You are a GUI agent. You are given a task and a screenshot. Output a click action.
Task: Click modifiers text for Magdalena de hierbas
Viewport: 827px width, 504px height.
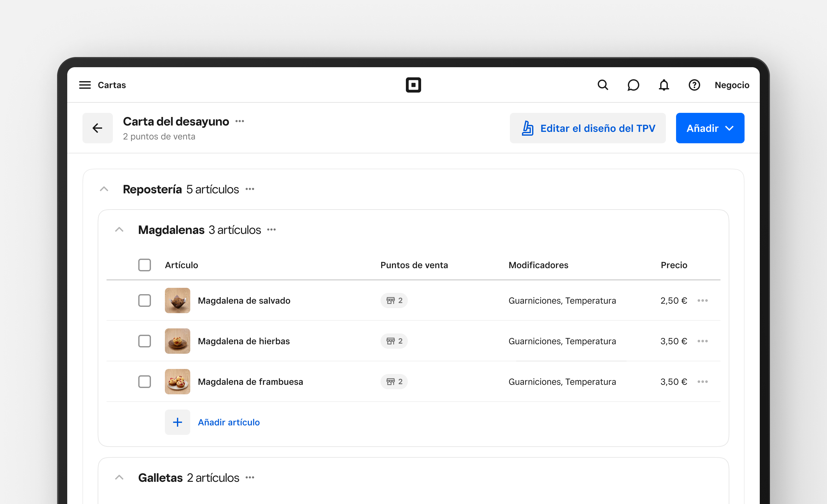[x=562, y=341]
